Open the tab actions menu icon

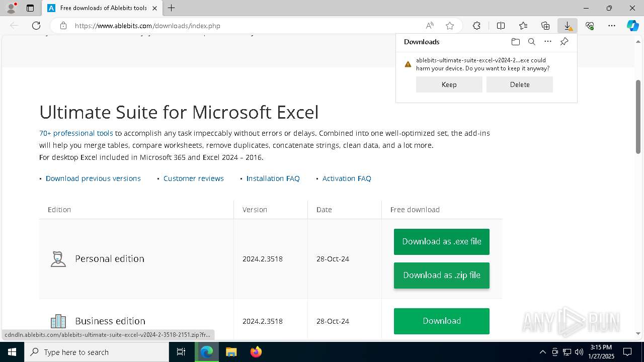tap(30, 8)
